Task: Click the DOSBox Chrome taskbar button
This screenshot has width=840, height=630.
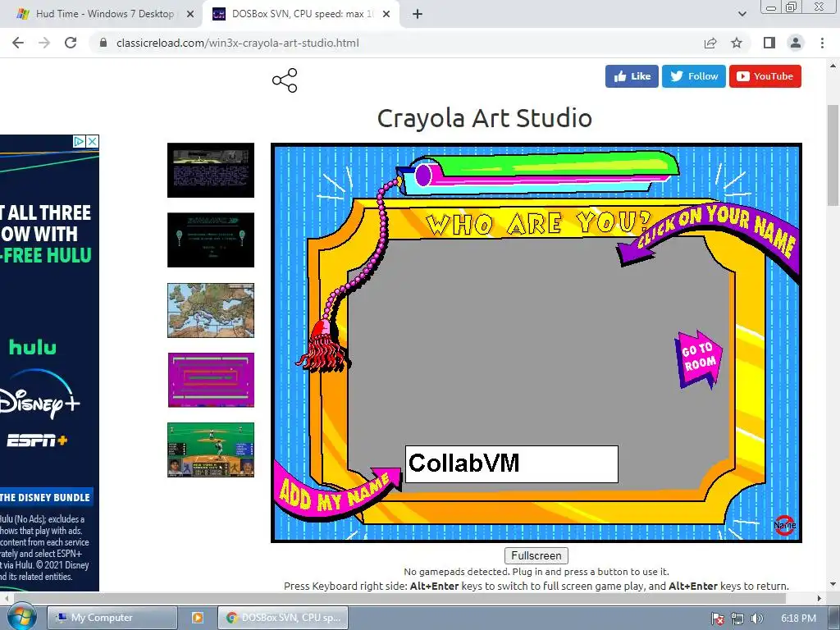Action: [283, 618]
